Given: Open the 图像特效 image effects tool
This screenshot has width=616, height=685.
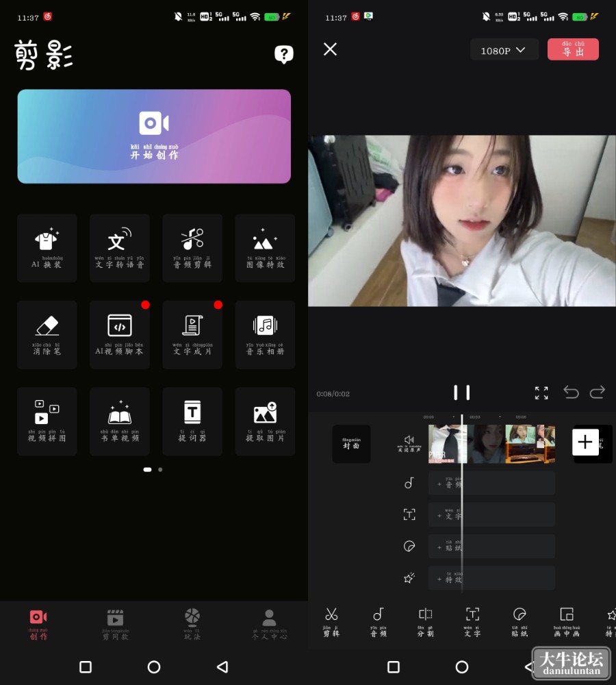Looking at the screenshot, I should tap(265, 248).
